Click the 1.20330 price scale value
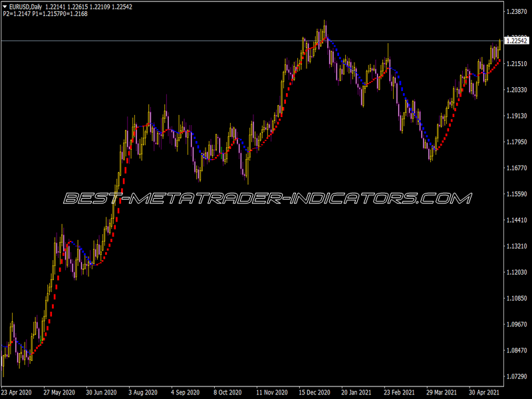The image size is (532, 399). coord(517,90)
